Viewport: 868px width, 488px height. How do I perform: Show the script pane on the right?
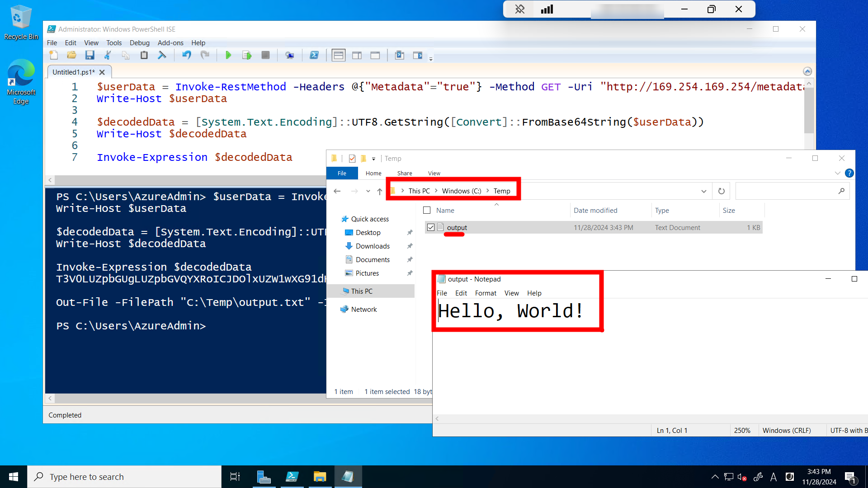tap(357, 55)
